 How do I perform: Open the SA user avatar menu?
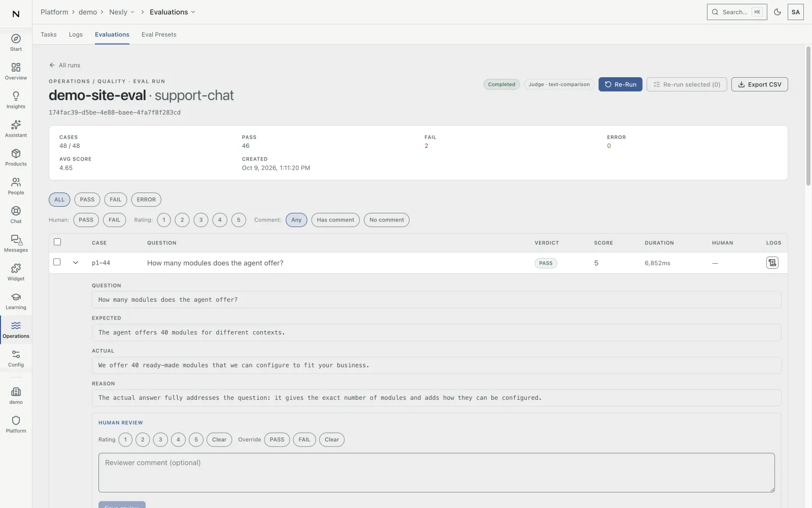coord(795,12)
